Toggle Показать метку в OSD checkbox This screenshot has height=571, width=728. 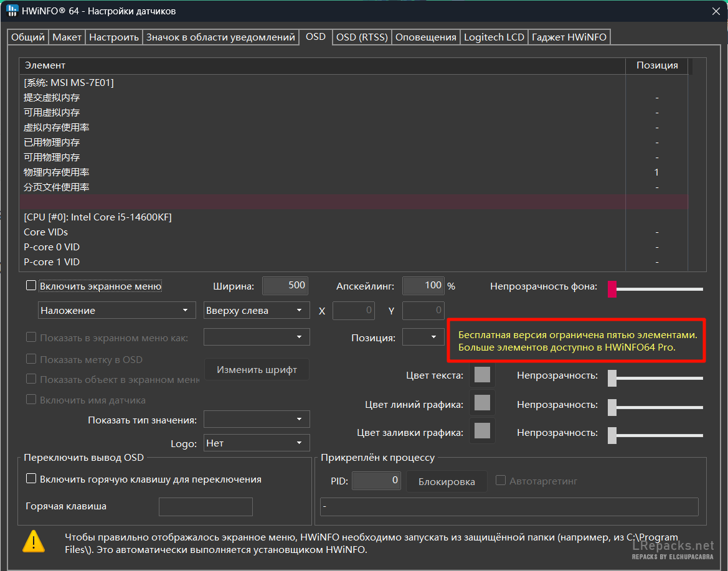click(31, 359)
